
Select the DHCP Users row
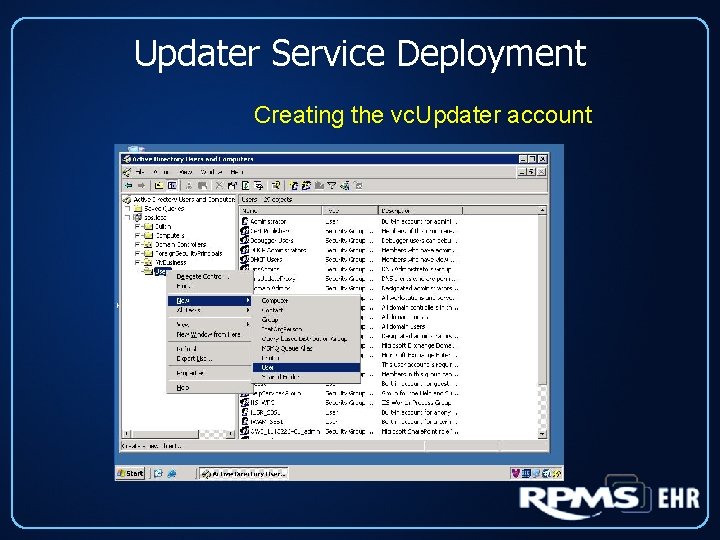click(350, 259)
